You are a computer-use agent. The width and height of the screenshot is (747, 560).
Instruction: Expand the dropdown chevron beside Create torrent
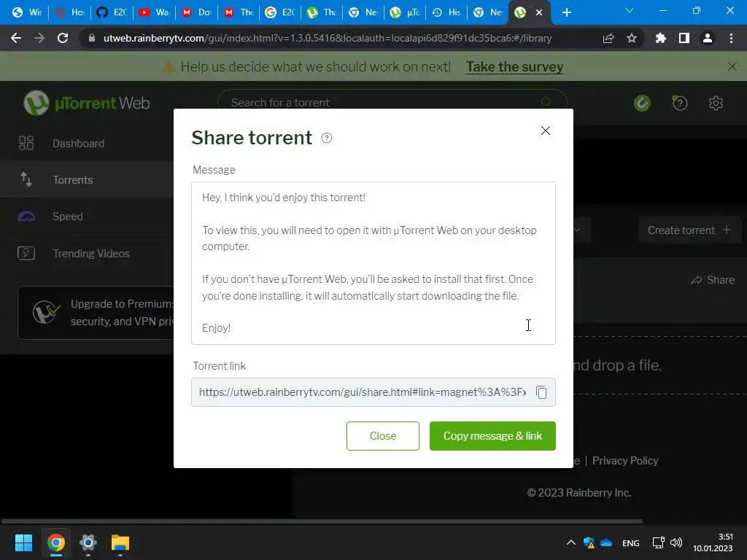tap(578, 230)
